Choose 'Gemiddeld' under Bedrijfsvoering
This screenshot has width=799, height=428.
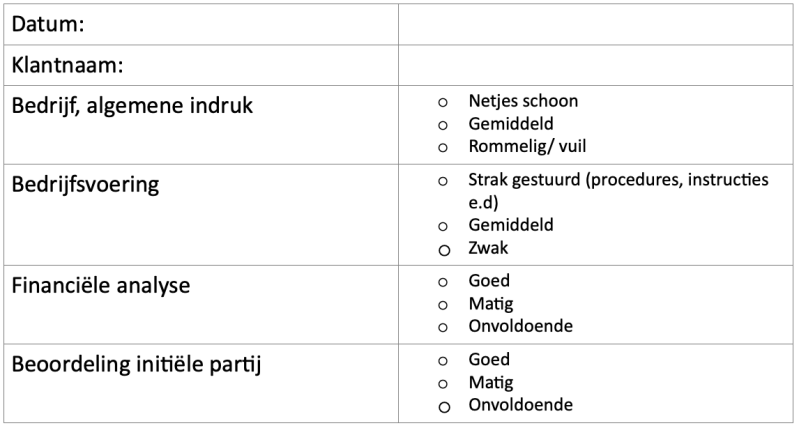pos(443,226)
